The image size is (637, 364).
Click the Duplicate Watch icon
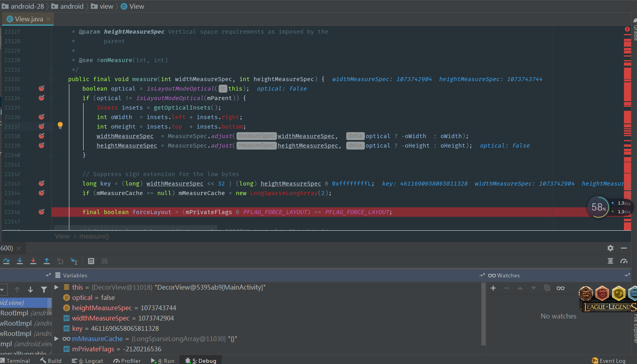(x=547, y=288)
